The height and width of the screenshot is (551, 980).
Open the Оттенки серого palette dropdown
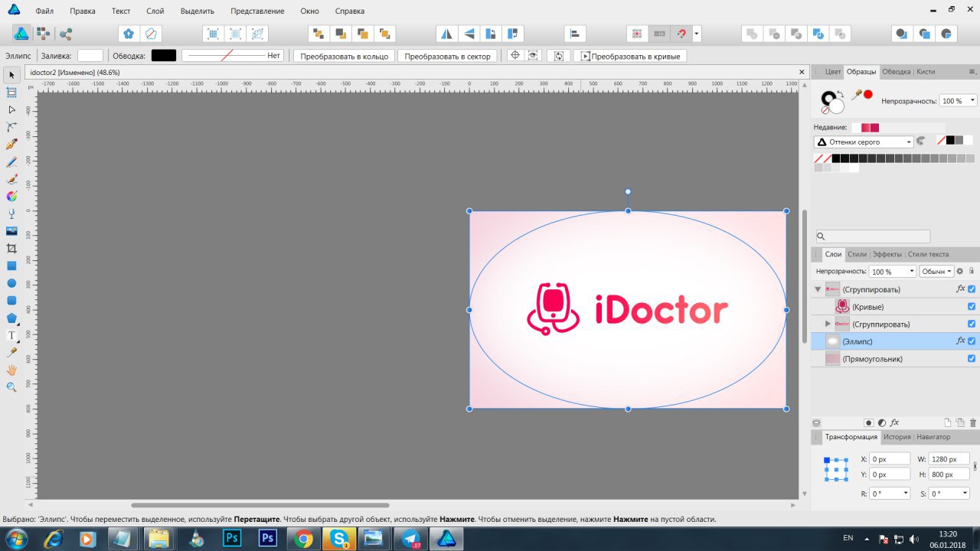(864, 142)
